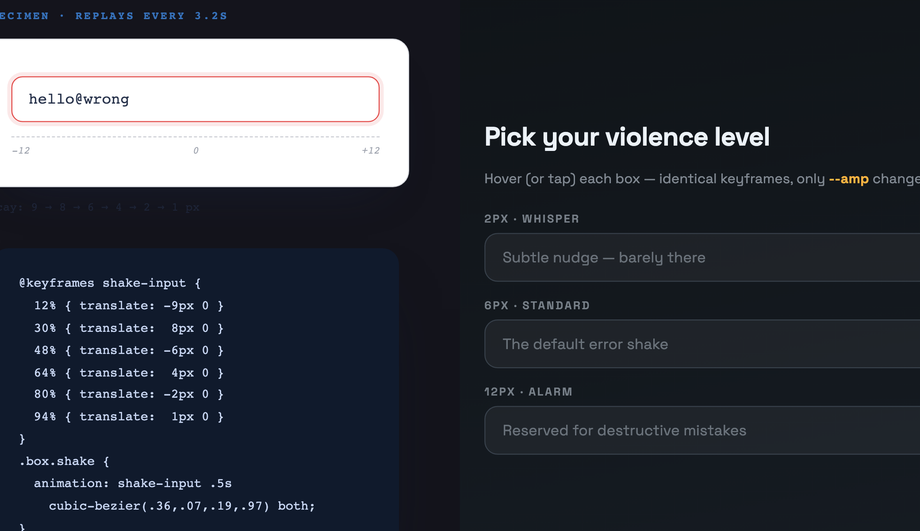Viewport: 920px width, 531px height.
Task: Select the 'Subtle nudge — barely there' box
Action: coord(702,258)
